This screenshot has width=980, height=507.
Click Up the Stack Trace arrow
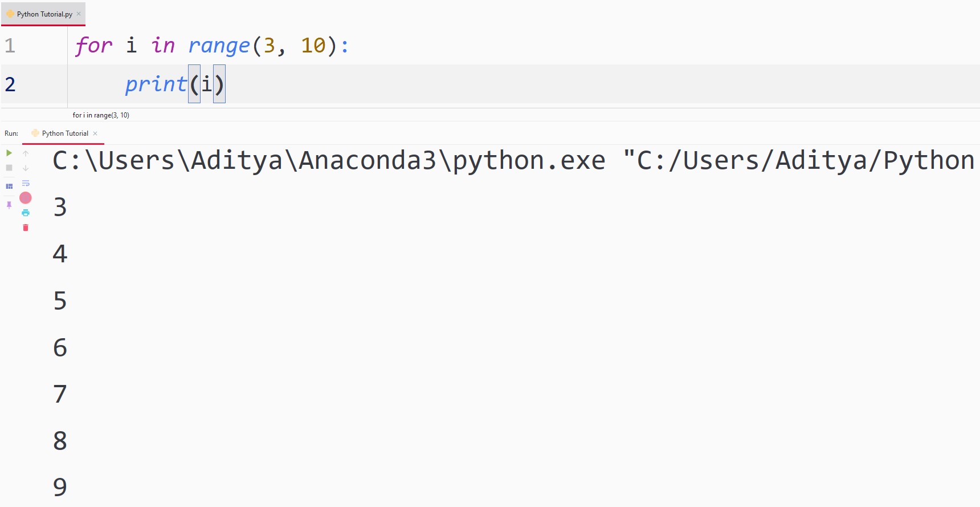tap(26, 153)
